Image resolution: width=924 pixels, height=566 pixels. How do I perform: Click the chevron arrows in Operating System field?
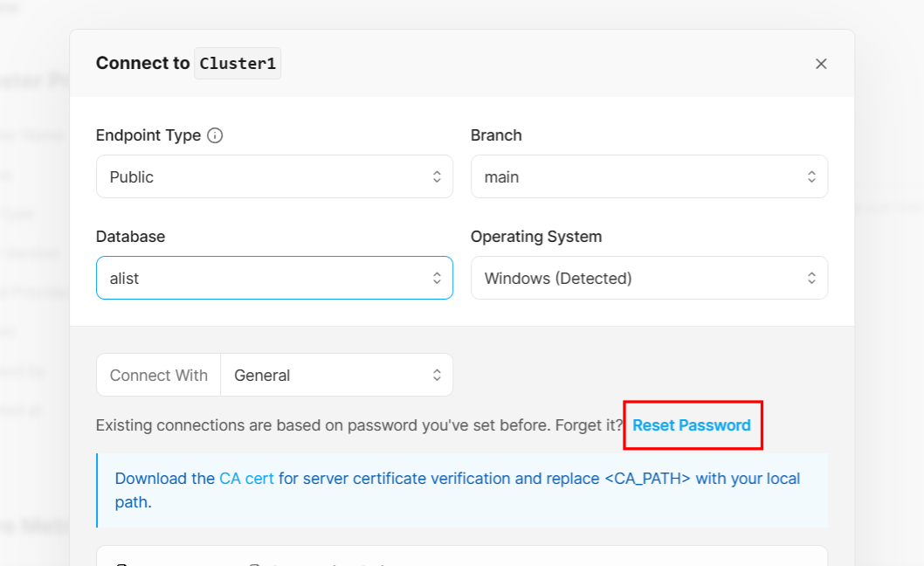pyautogui.click(x=811, y=278)
